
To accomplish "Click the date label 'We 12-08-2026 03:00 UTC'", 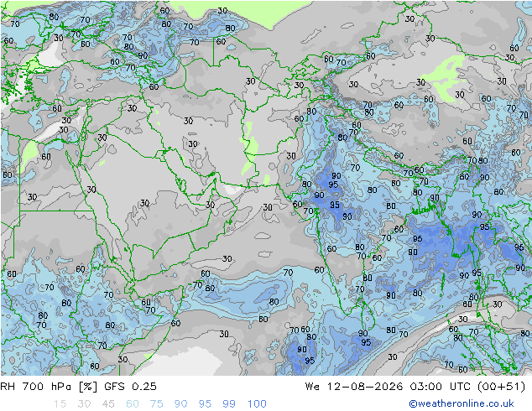I will pos(389,387).
